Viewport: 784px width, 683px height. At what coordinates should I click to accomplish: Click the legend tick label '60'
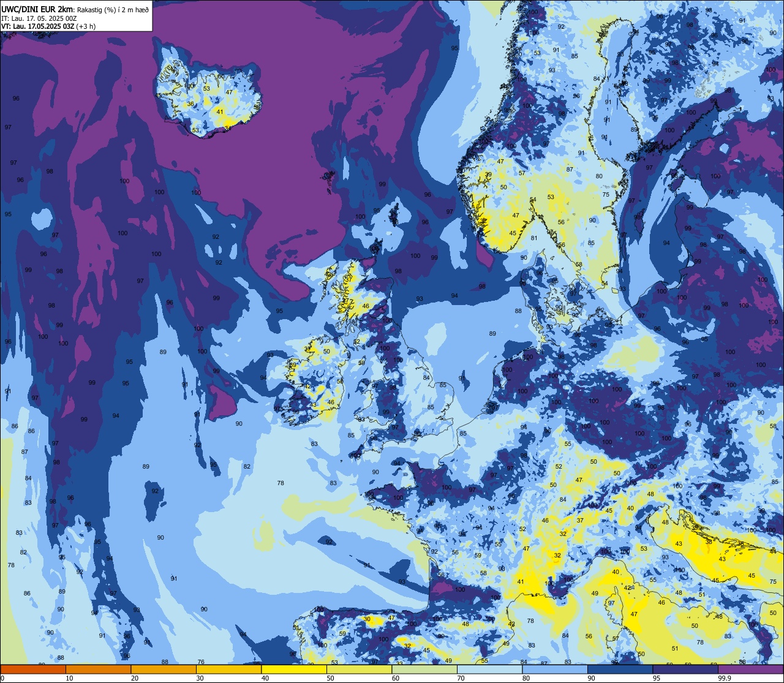[x=396, y=678]
